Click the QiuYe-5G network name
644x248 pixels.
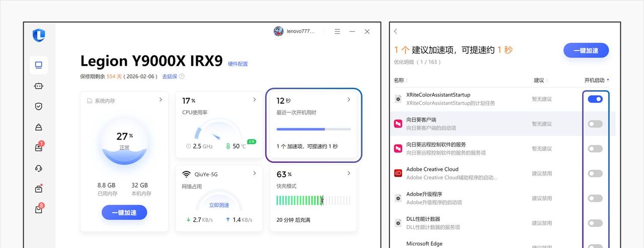point(206,174)
